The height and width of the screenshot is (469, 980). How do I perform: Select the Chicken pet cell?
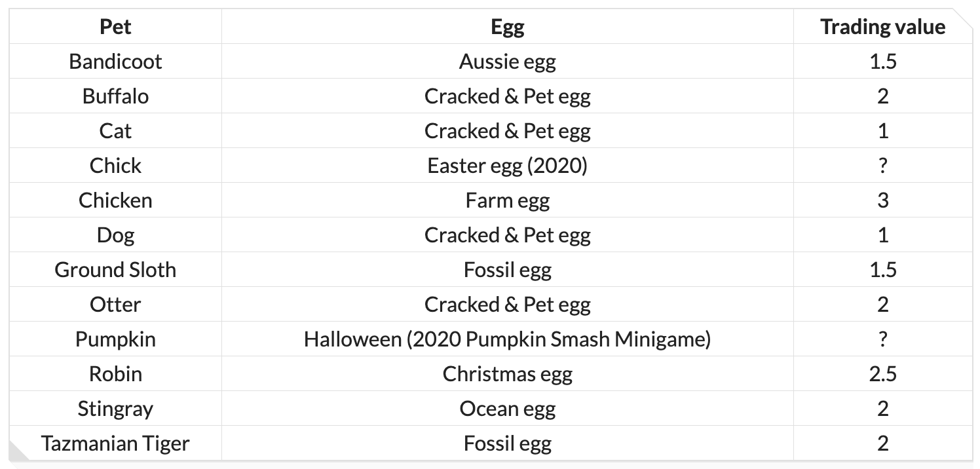115,200
